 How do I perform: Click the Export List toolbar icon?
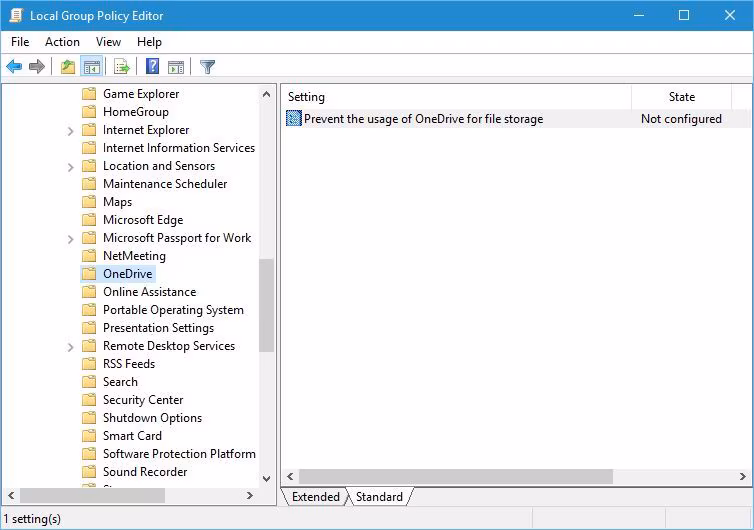(122, 66)
